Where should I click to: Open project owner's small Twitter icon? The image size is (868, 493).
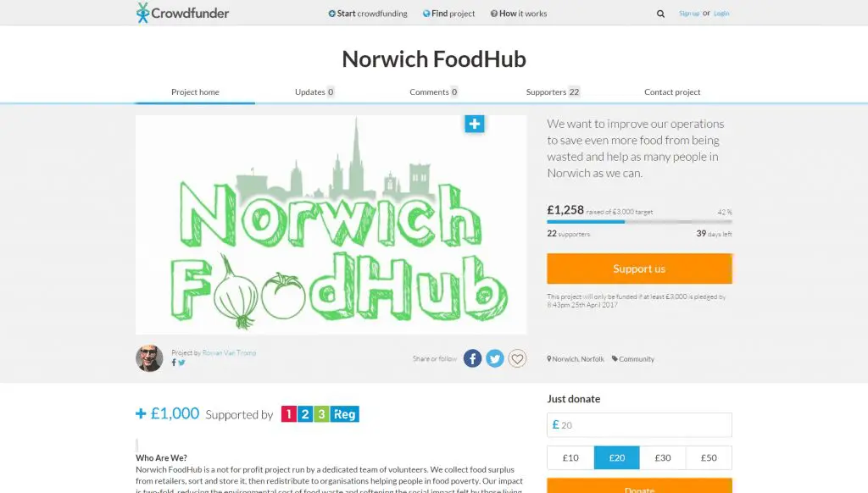(181, 363)
